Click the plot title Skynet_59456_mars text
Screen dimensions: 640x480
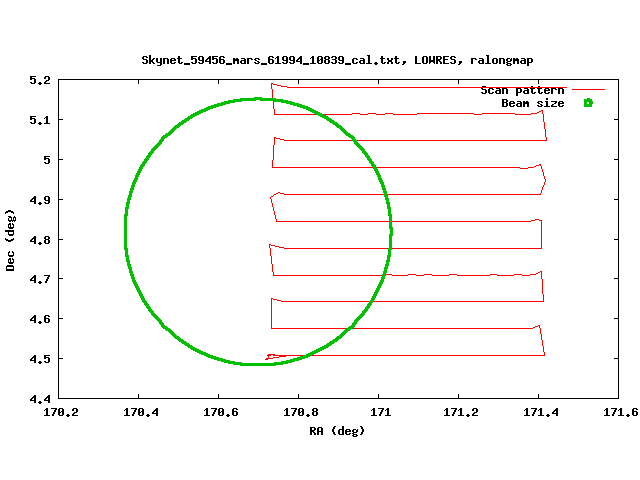[x=337, y=60]
